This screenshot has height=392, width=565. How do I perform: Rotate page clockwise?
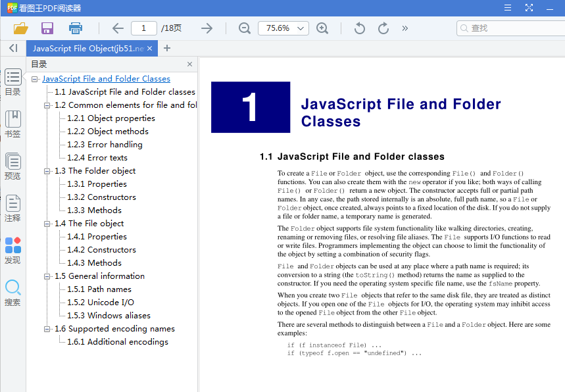tap(383, 28)
